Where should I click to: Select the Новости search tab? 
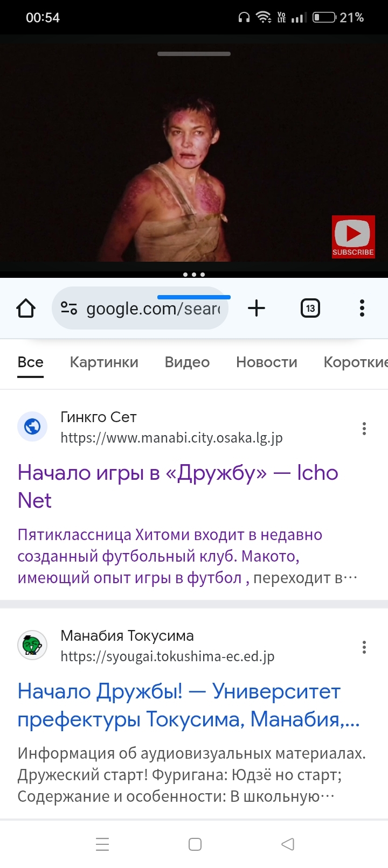(267, 362)
